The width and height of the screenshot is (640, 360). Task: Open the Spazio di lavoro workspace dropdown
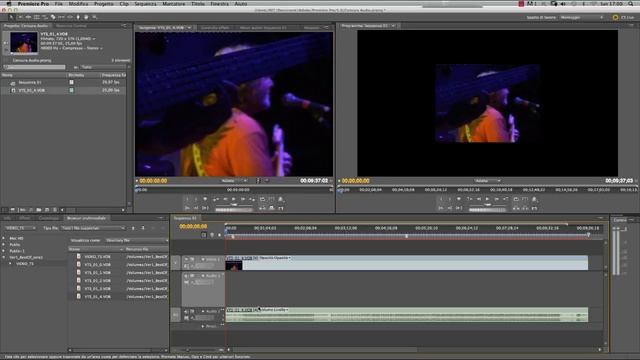pyautogui.click(x=582, y=18)
